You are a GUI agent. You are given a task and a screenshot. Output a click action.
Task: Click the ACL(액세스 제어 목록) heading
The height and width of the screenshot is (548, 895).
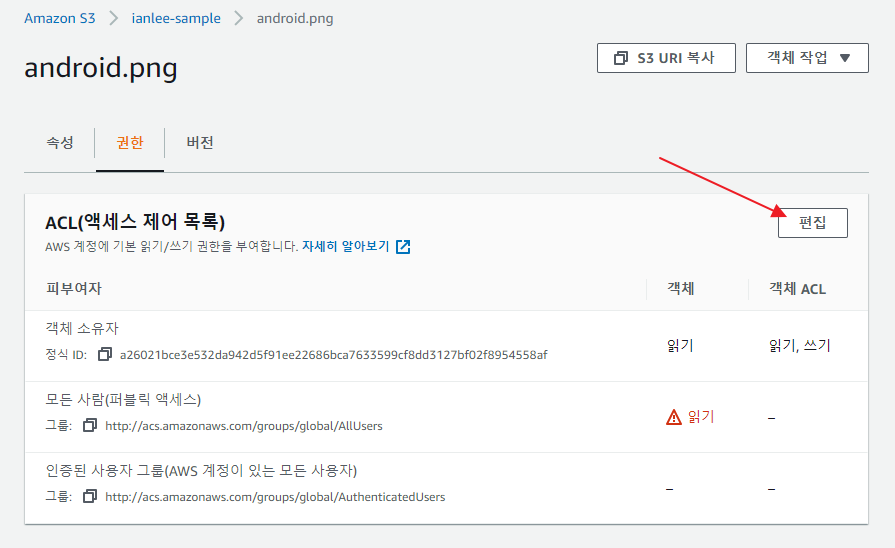click(x=135, y=221)
